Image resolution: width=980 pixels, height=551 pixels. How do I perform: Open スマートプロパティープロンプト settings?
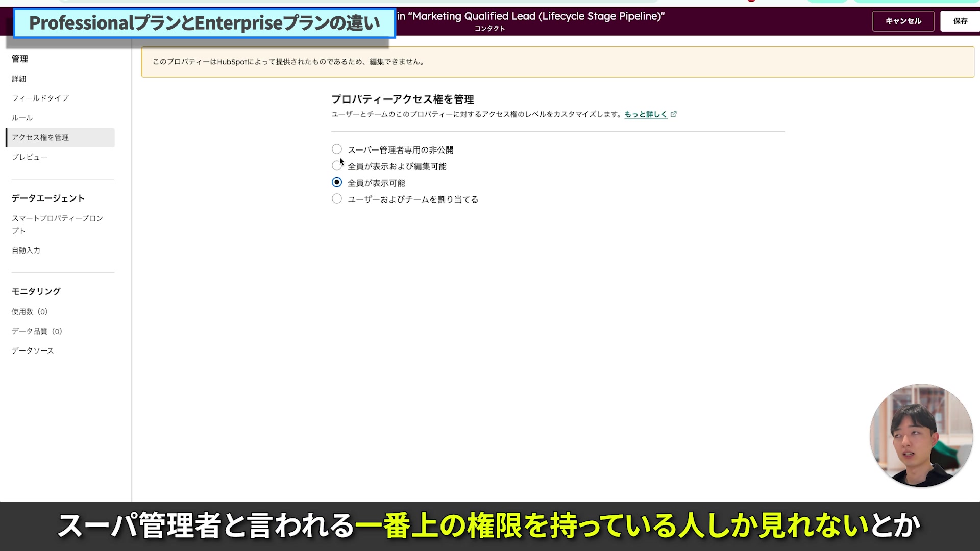point(57,224)
